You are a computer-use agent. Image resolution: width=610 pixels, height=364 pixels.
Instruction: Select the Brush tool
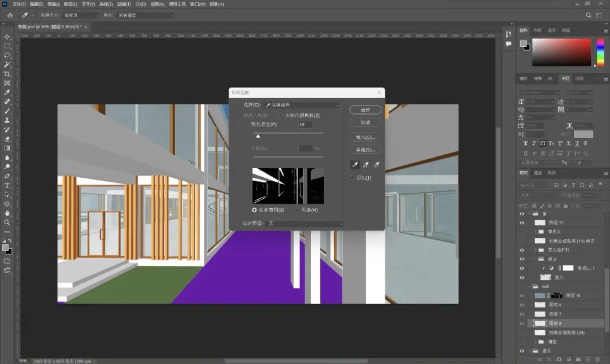7,111
